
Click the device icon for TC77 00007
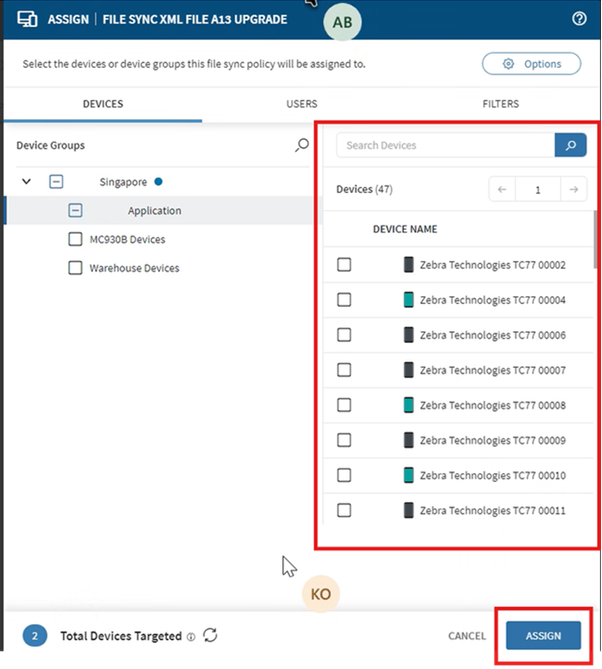click(x=408, y=369)
